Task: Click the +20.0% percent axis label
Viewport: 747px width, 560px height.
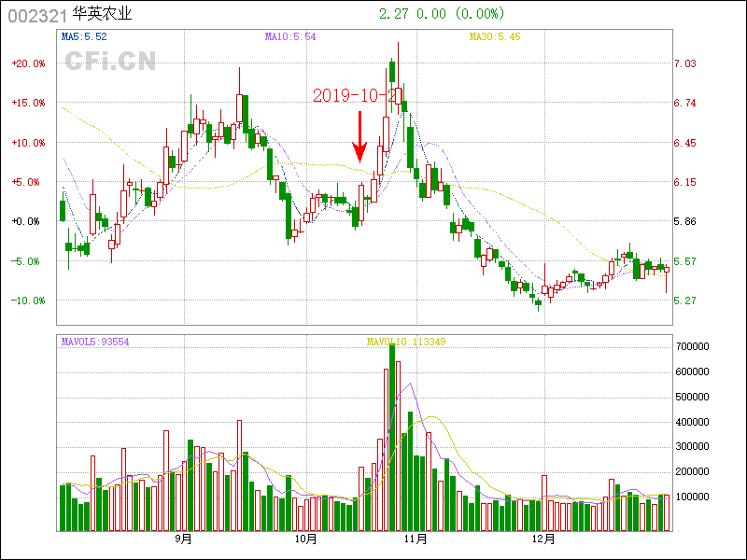Action: point(28,63)
